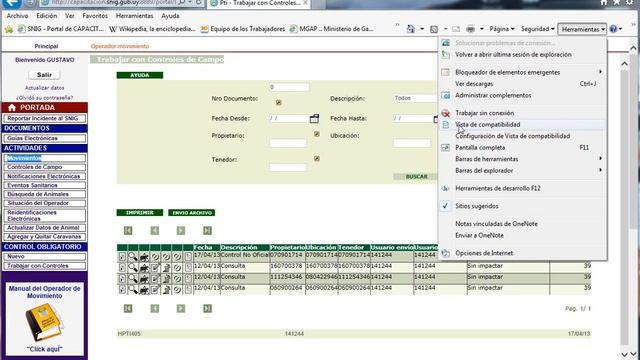
Task: Toggle the Tenedor checkbox
Action: pyautogui.click(x=317, y=158)
